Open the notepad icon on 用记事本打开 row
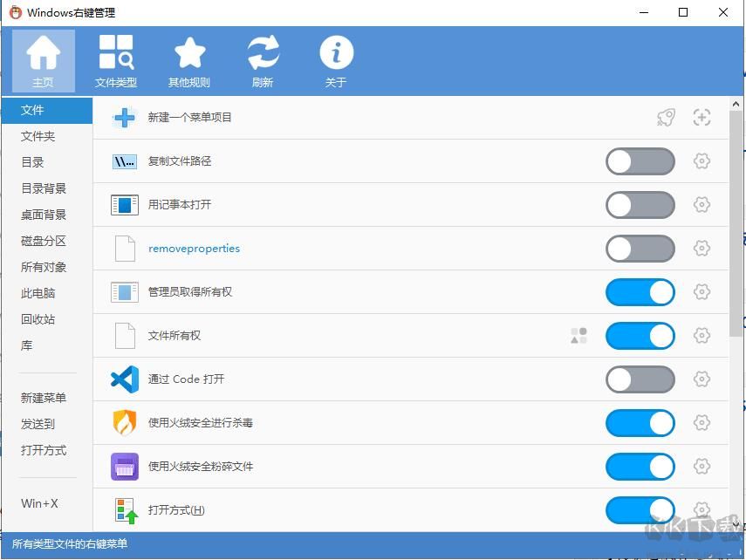This screenshot has width=746, height=560. (x=124, y=205)
